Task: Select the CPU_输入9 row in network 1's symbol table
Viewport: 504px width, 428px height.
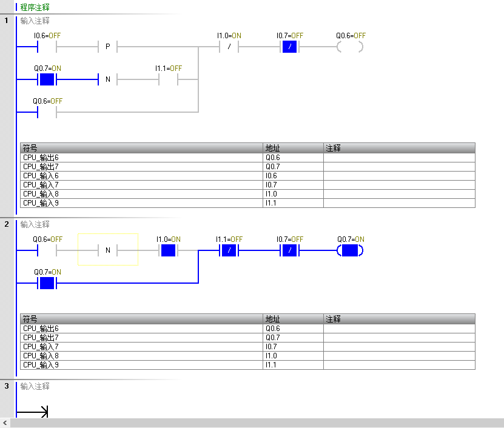Action: 141,203
